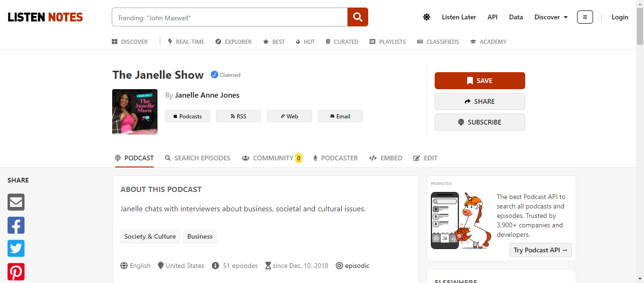This screenshot has width=644, height=283.
Task: Click the Login link
Action: [x=620, y=17]
